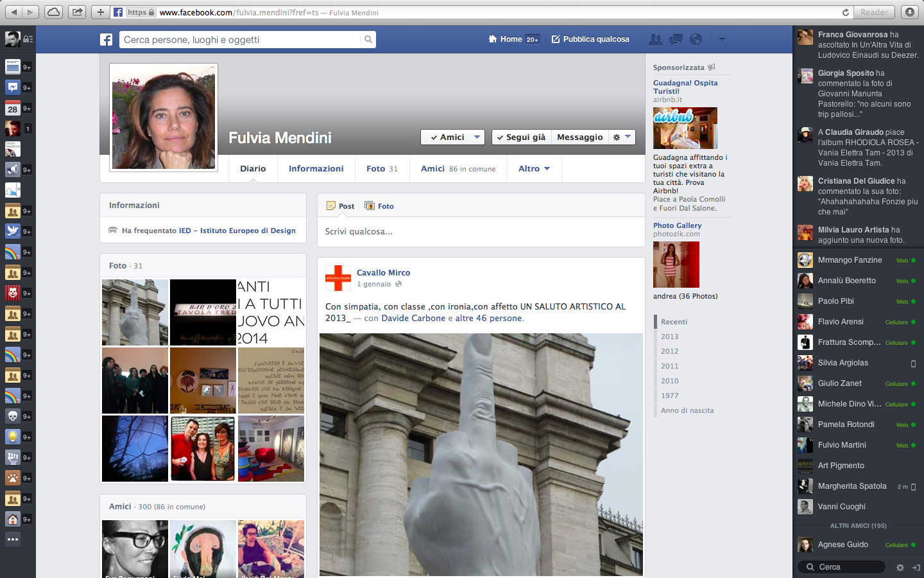Open Cavallo Mirco's profile link
924x578 pixels.
[383, 273]
